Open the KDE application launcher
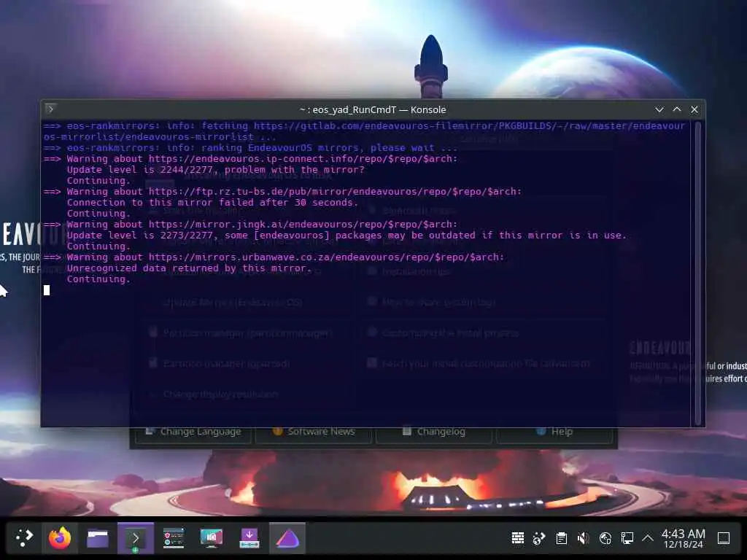Viewport: 747px width, 560px height. click(24, 538)
